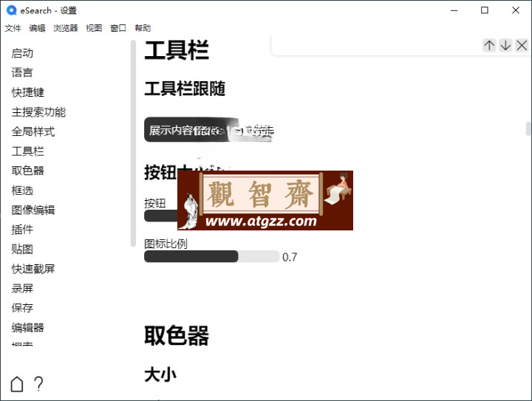This screenshot has width=532, height=401.
Task: Jump to previous search result arrow
Action: point(489,46)
